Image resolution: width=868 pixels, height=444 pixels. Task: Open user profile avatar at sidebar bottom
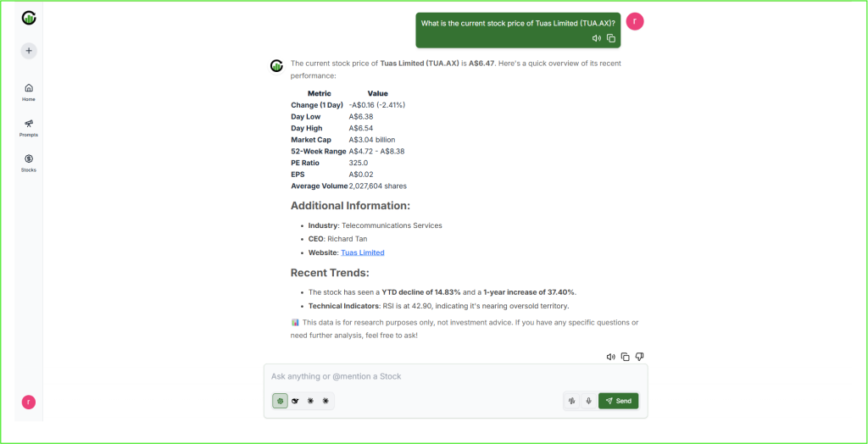(x=29, y=402)
